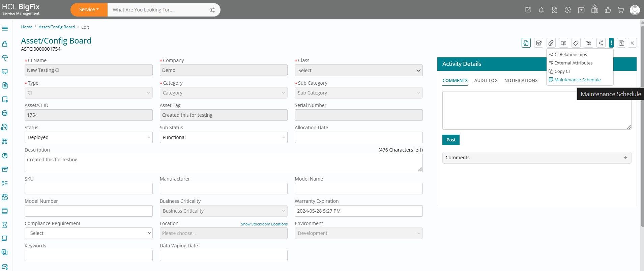Click the attachment paperclip icon

551,43
